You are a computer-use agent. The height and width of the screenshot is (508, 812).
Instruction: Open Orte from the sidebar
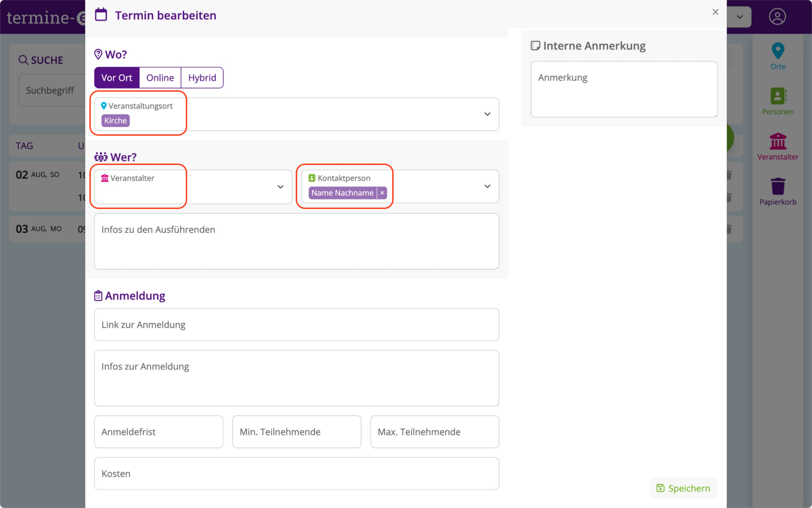point(778,56)
